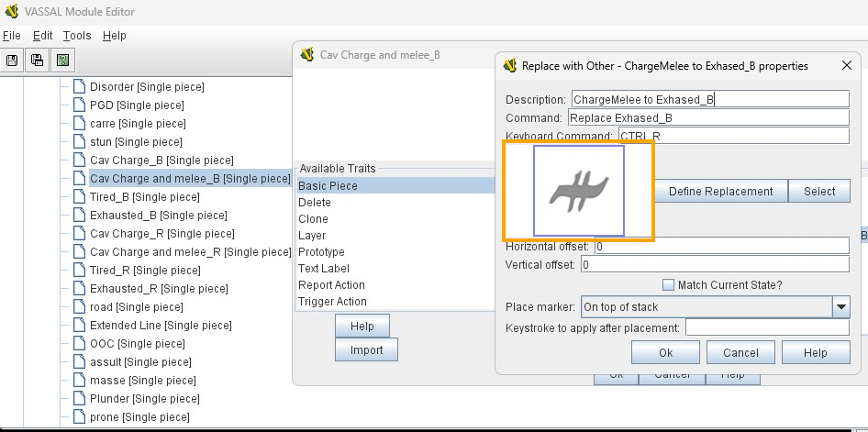Close the Replace with Other properties dialog
This screenshot has width=868, height=432.
(x=844, y=65)
